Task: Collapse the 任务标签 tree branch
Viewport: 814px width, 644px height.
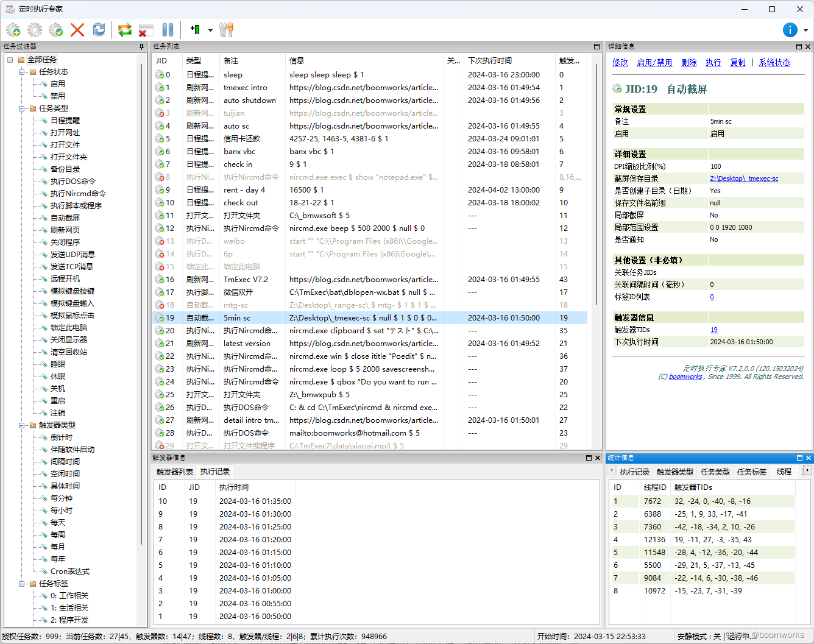Action: pyautogui.click(x=22, y=584)
